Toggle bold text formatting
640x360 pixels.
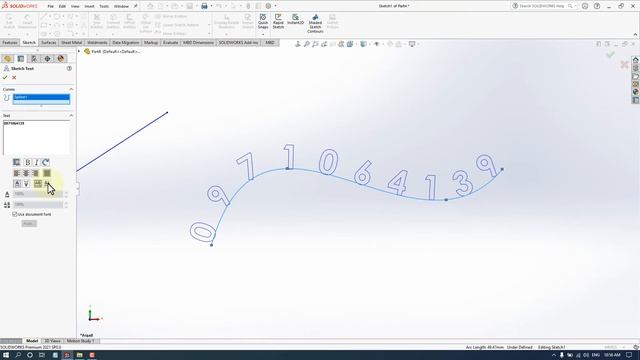(27, 162)
